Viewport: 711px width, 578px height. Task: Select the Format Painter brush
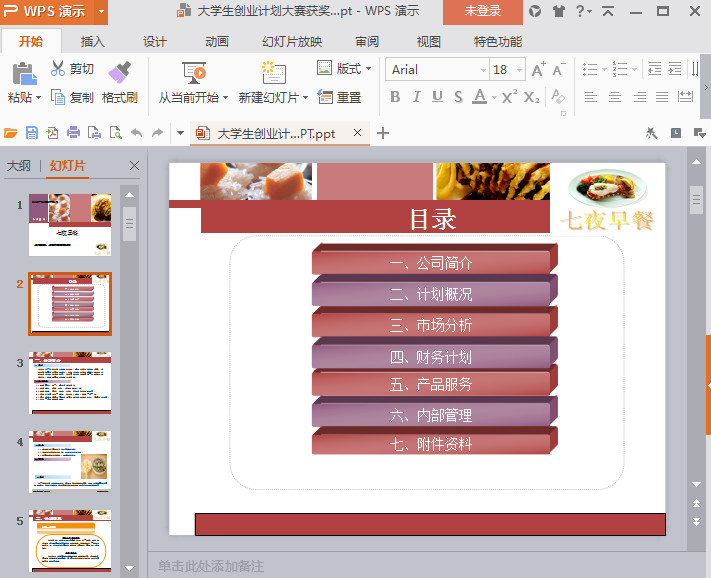point(120,73)
